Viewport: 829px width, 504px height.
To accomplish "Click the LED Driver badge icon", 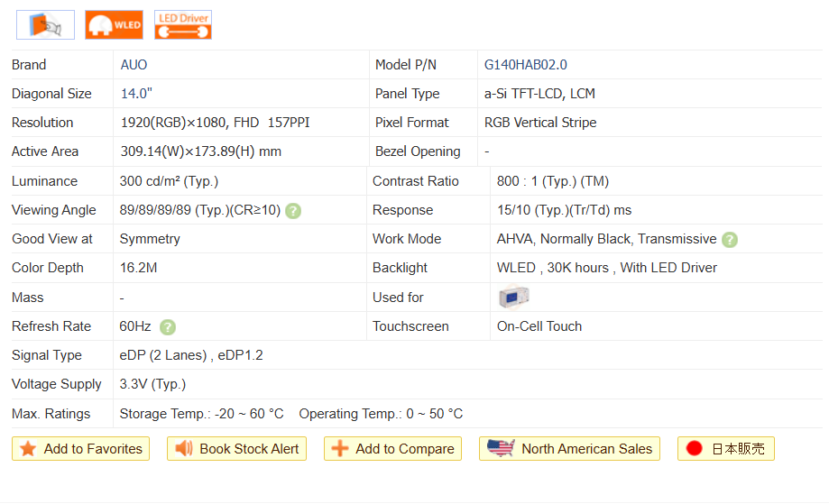I will [183, 24].
